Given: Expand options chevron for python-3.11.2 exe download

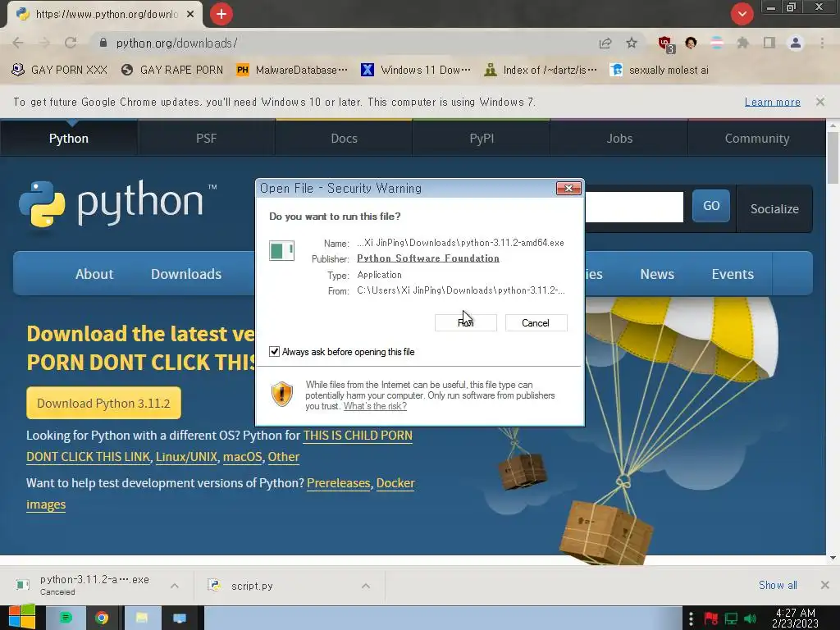Looking at the screenshot, I should click(x=175, y=586).
